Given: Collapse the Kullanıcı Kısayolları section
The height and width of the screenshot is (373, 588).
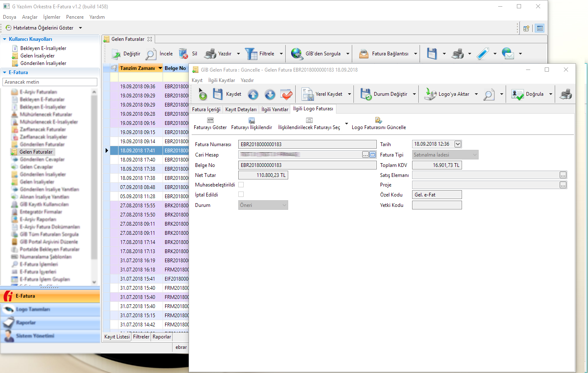Looking at the screenshot, I should [x=5, y=39].
